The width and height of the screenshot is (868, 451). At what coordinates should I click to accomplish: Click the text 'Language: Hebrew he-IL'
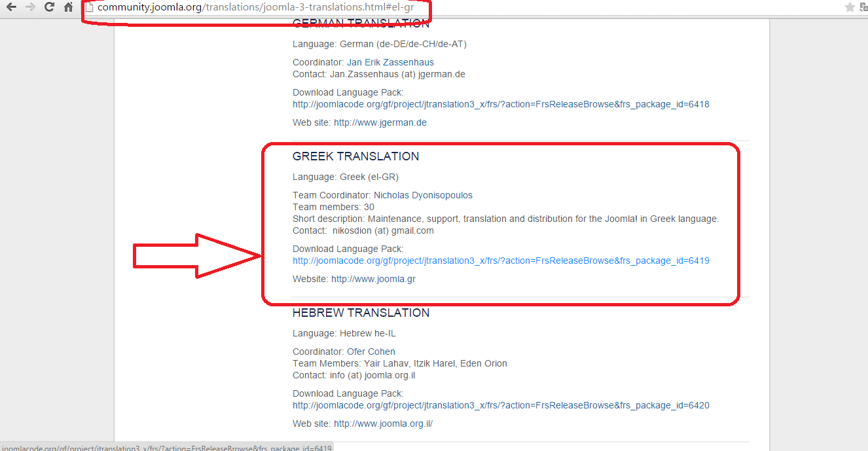point(344,334)
